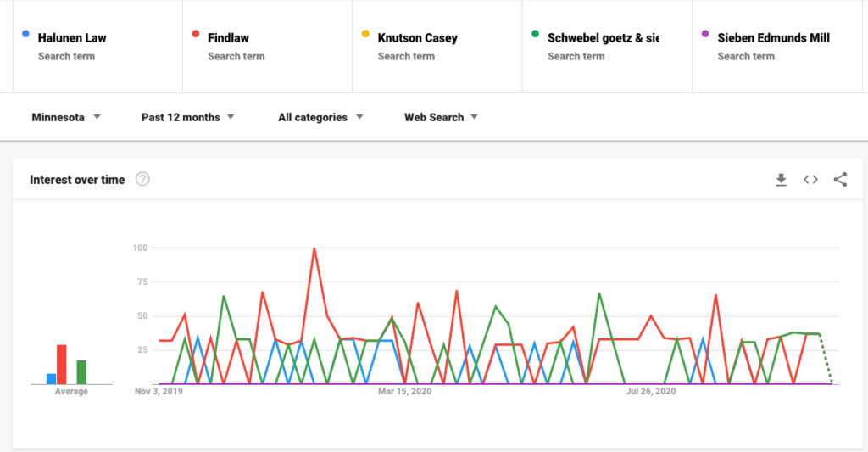Click the Nov 3, 2019 axis label

(159, 392)
